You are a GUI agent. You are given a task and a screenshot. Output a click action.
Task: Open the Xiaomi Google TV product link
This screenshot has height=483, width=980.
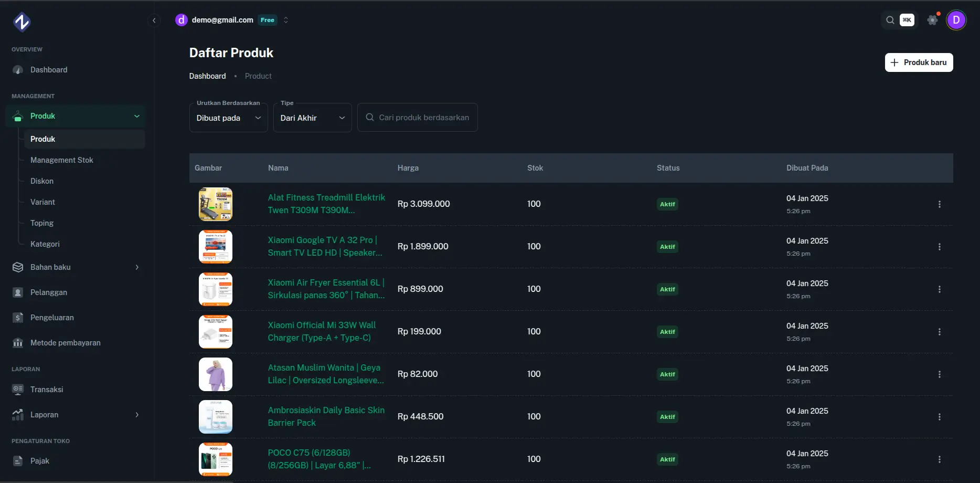(325, 246)
